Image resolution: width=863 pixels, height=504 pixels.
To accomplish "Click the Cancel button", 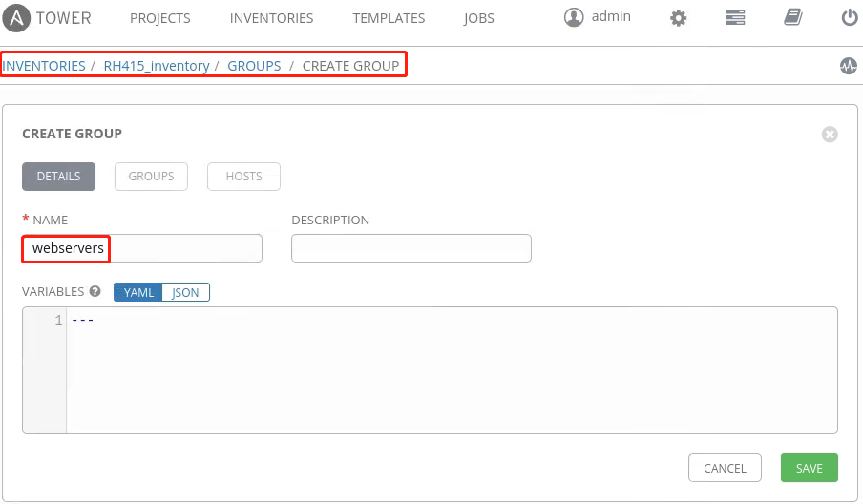I will 725,468.
